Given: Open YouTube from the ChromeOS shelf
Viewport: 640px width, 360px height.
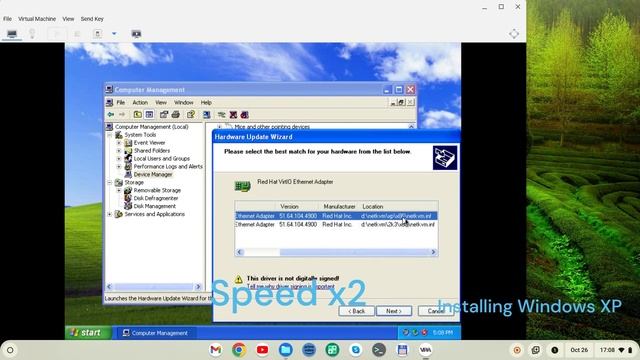Looking at the screenshot, I should click(262, 350).
